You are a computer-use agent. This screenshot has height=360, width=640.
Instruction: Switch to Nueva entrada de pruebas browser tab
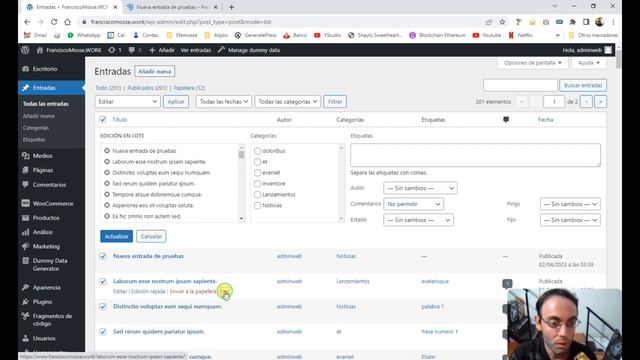click(x=171, y=7)
